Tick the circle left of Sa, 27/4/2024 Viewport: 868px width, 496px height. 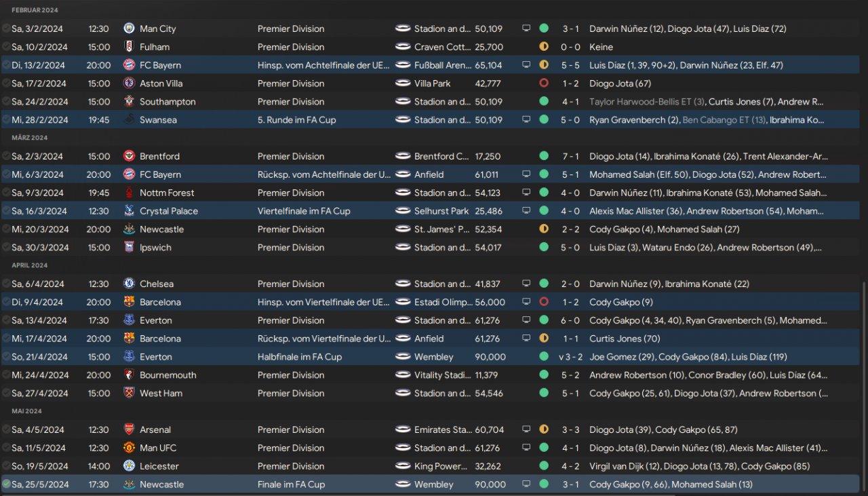click(6, 393)
